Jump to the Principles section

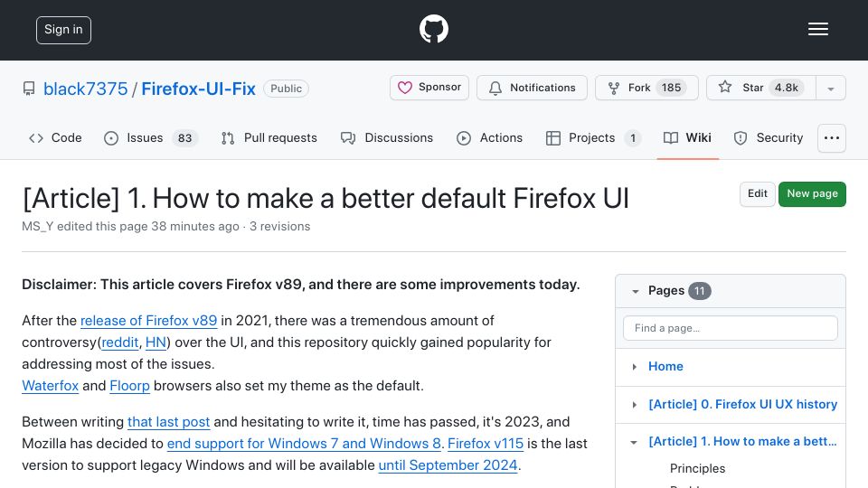coord(697,469)
